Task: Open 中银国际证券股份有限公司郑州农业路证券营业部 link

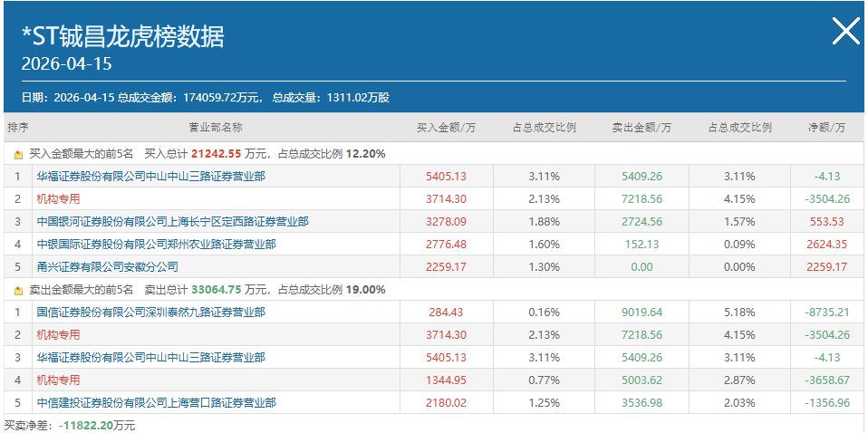Action: click(x=156, y=245)
